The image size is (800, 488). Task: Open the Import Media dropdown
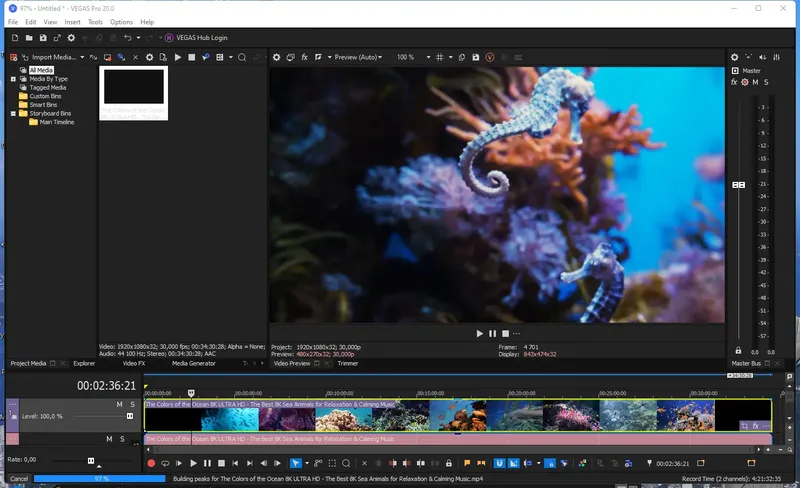click(82, 57)
